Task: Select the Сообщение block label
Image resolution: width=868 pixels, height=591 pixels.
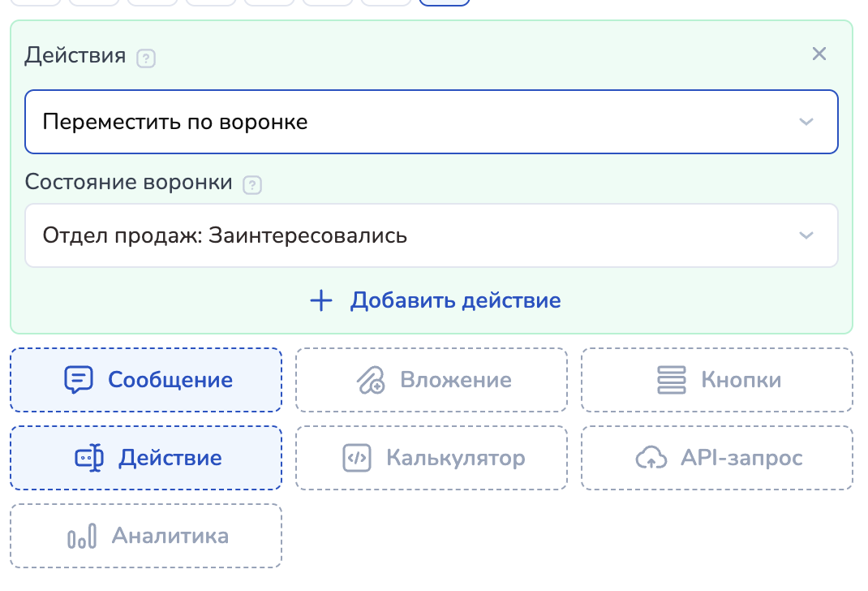Action: (170, 380)
